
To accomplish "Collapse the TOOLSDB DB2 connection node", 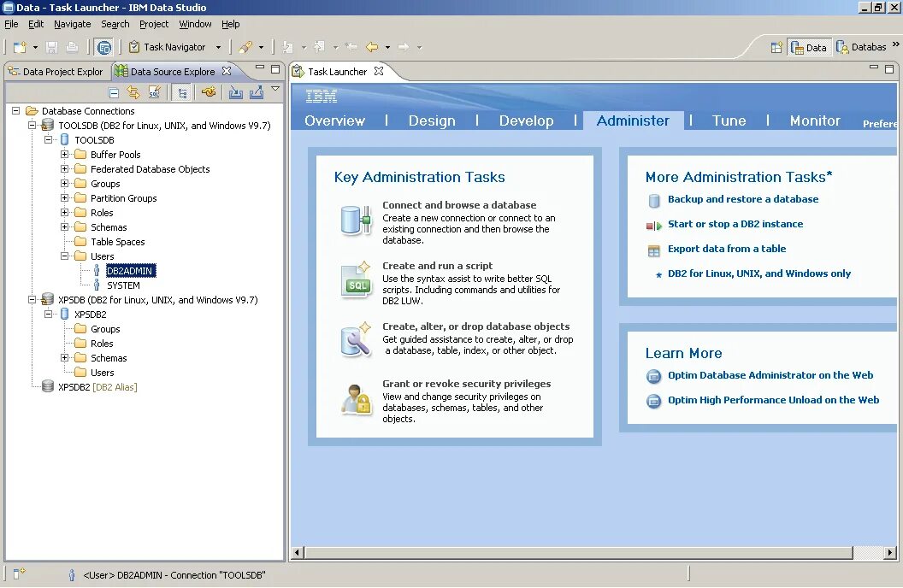I will click(32, 125).
